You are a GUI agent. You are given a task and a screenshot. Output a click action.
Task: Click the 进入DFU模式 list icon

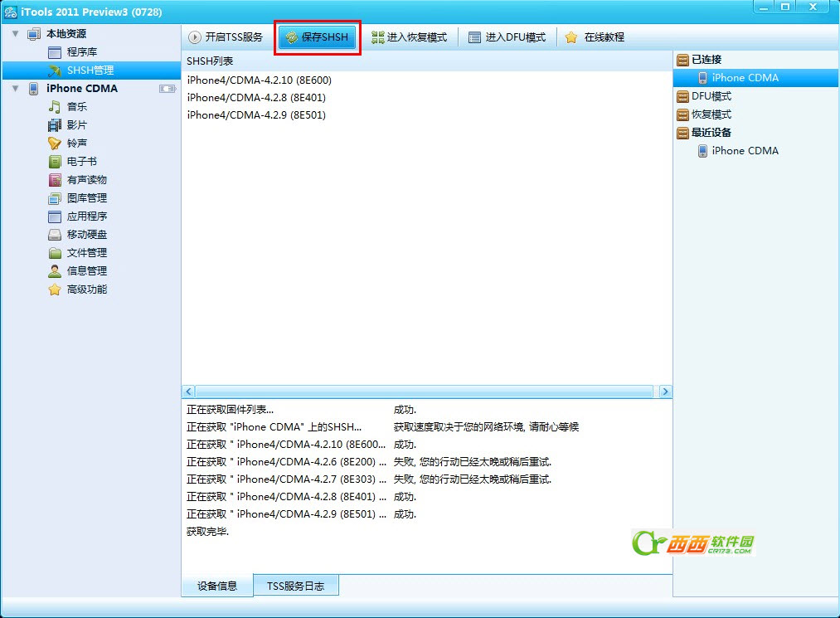click(x=474, y=37)
